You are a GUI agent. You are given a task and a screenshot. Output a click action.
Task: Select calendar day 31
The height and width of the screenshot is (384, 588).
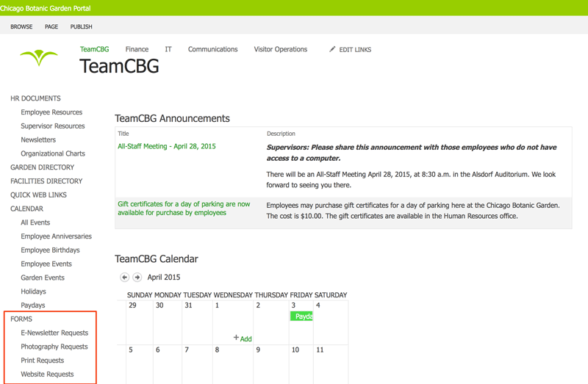pos(197,322)
